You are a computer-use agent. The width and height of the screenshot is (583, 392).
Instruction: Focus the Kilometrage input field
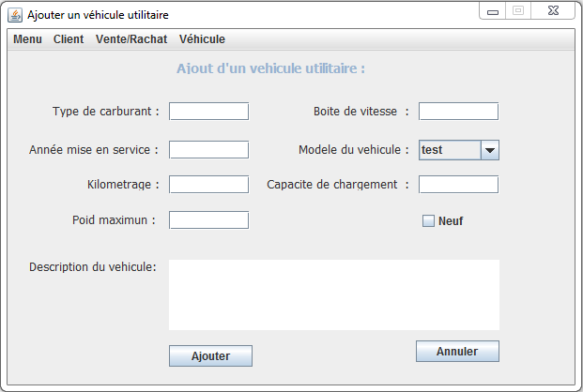tap(209, 185)
